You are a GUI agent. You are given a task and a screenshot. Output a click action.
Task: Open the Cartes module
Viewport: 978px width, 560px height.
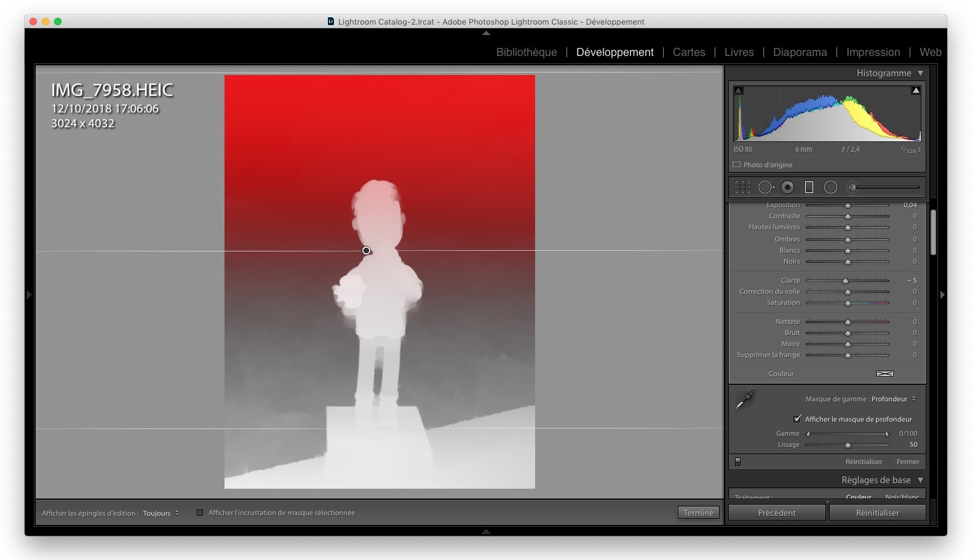(689, 52)
